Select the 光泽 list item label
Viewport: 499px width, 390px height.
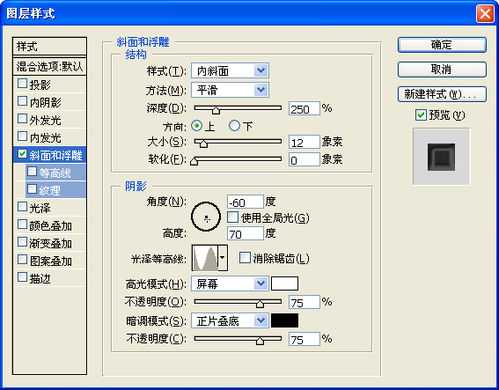pos(40,208)
